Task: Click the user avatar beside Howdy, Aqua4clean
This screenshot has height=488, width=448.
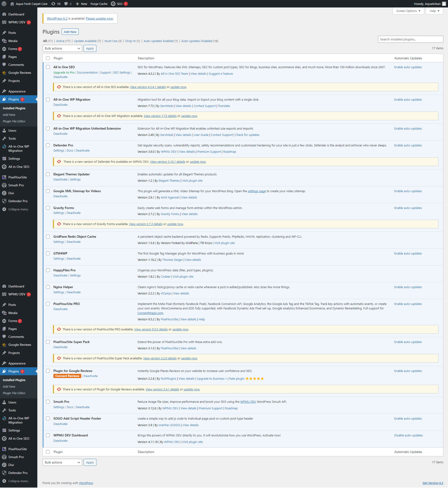Action: 444,4
